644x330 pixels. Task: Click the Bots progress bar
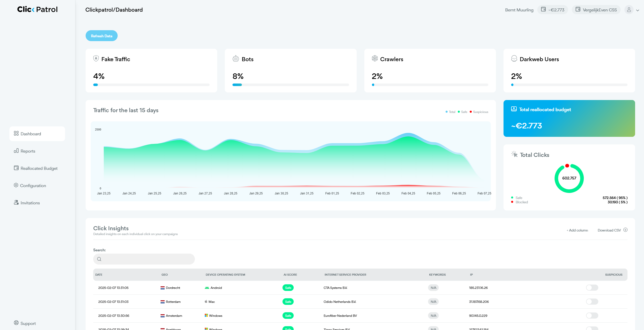pyautogui.click(x=291, y=85)
